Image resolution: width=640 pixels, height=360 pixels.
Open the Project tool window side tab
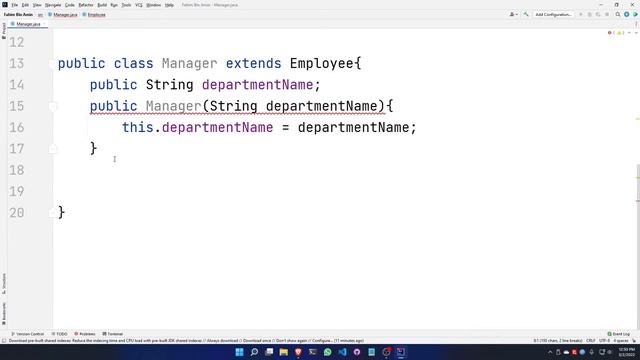click(x=4, y=31)
